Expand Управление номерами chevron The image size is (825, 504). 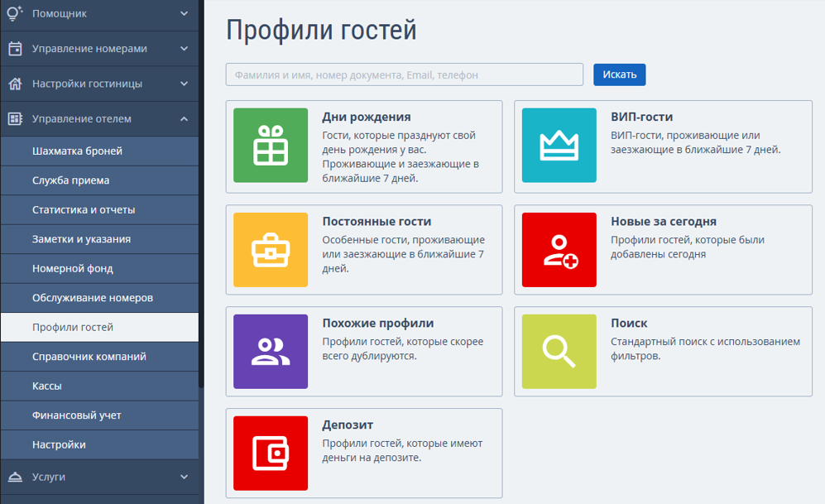(185, 48)
